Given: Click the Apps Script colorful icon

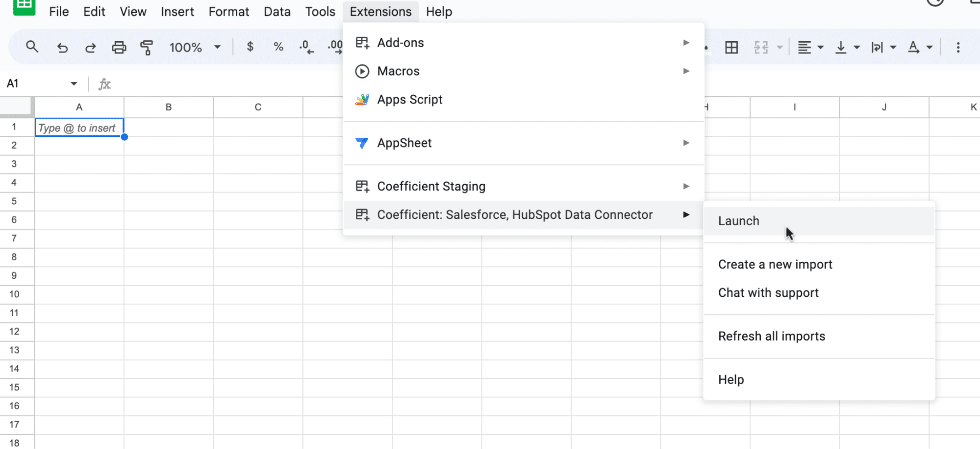Looking at the screenshot, I should (362, 100).
